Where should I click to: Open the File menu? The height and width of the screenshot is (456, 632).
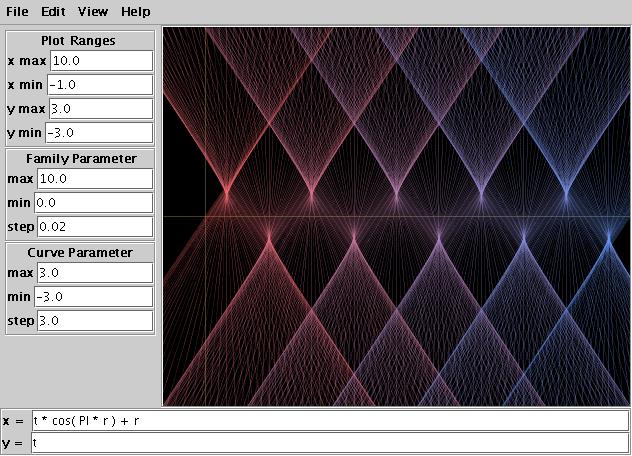click(x=17, y=12)
